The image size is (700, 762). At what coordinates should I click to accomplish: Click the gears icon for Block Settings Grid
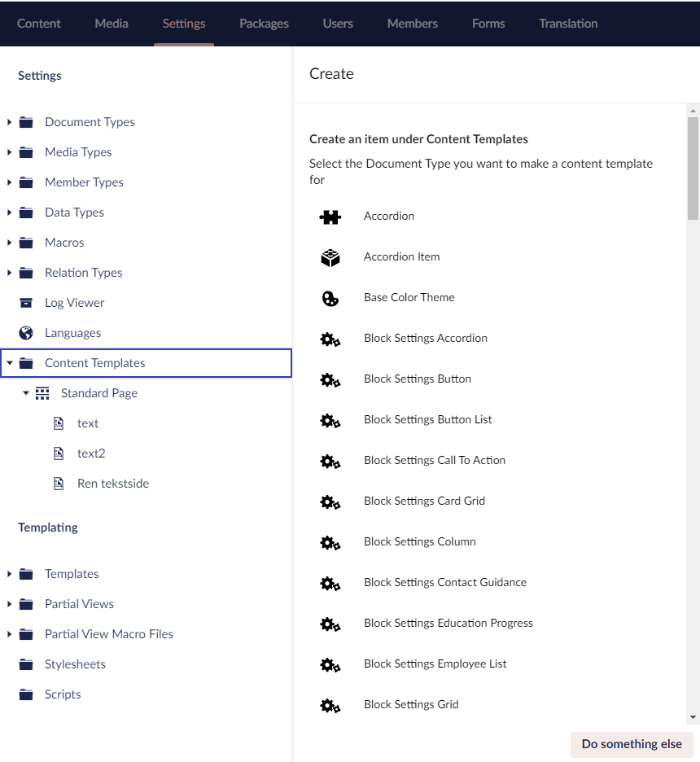pos(330,706)
